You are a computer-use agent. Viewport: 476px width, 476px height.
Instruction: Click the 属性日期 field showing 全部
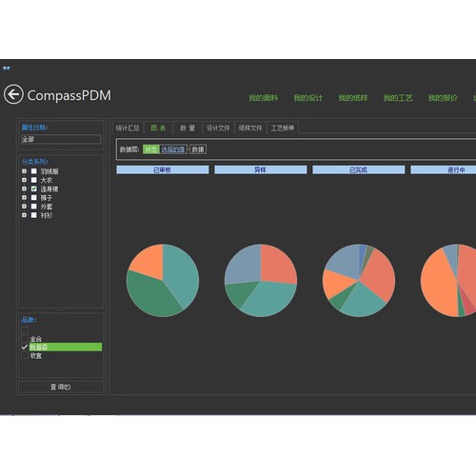click(x=61, y=139)
